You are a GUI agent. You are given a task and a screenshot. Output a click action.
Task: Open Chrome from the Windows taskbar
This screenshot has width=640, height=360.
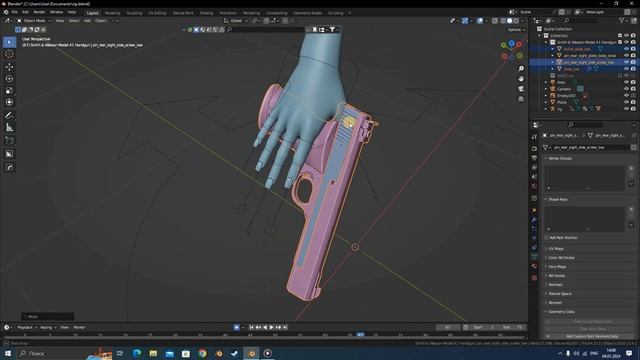tap(202, 353)
